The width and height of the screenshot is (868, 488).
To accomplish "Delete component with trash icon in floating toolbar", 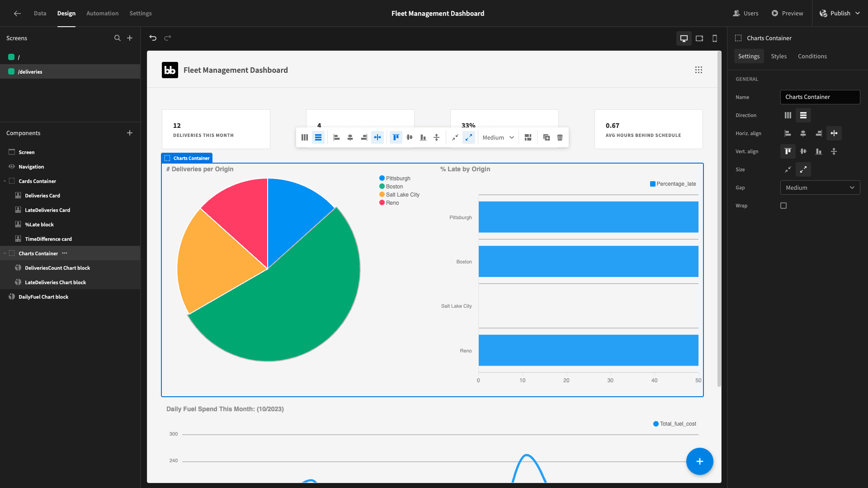I will (x=560, y=137).
